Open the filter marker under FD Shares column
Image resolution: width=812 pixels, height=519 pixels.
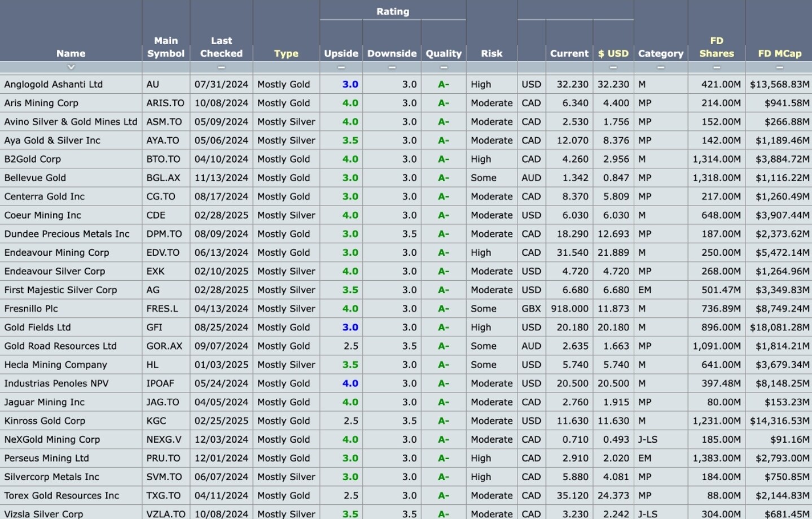716,67
